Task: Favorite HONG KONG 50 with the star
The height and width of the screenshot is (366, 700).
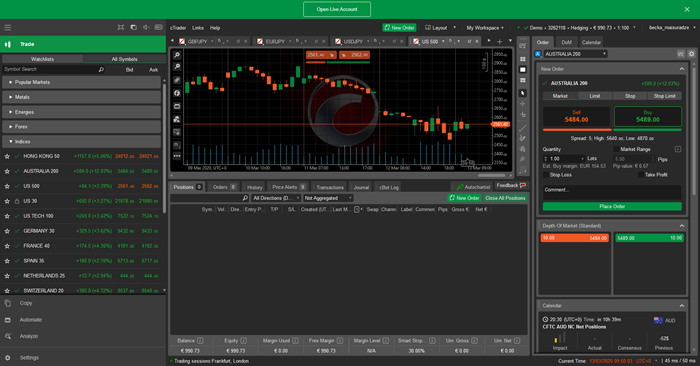Action: [x=7, y=156]
